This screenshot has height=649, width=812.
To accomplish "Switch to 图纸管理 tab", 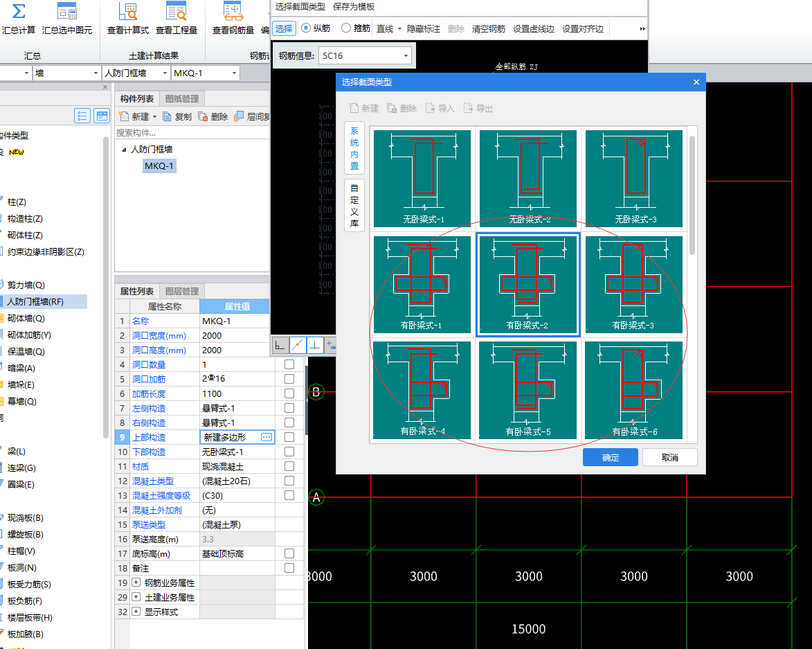I will pos(182,98).
